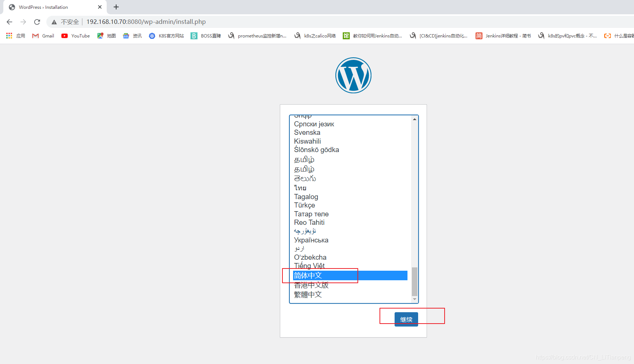
Task: Select the Urdu اردو language entry
Action: [x=350, y=249]
